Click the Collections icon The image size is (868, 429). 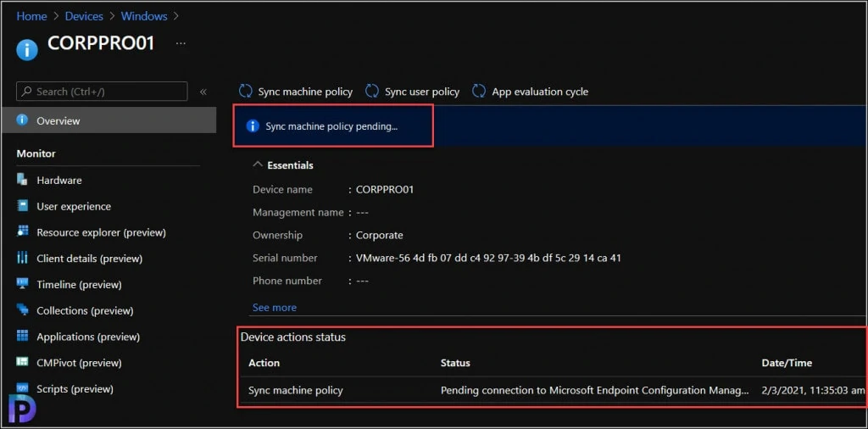pos(22,310)
